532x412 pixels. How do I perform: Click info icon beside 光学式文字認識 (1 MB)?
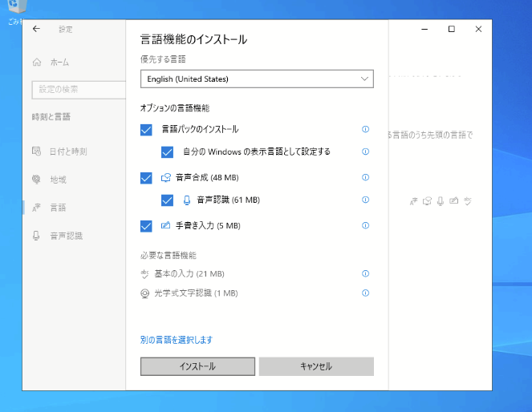tap(365, 293)
